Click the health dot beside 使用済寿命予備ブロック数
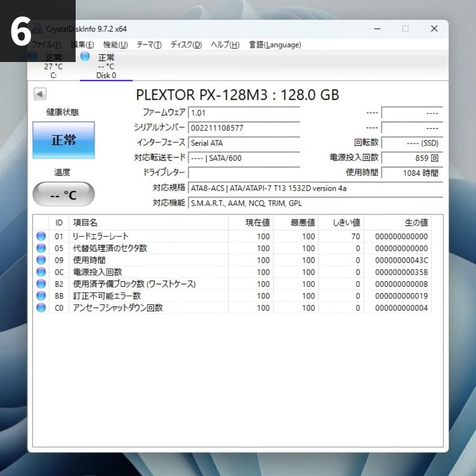The height and width of the screenshot is (476, 476). point(40,284)
